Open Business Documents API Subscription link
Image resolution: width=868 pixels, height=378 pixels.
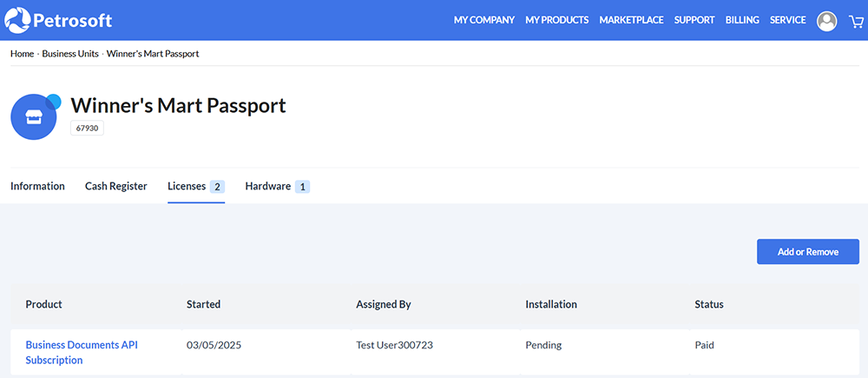(82, 353)
